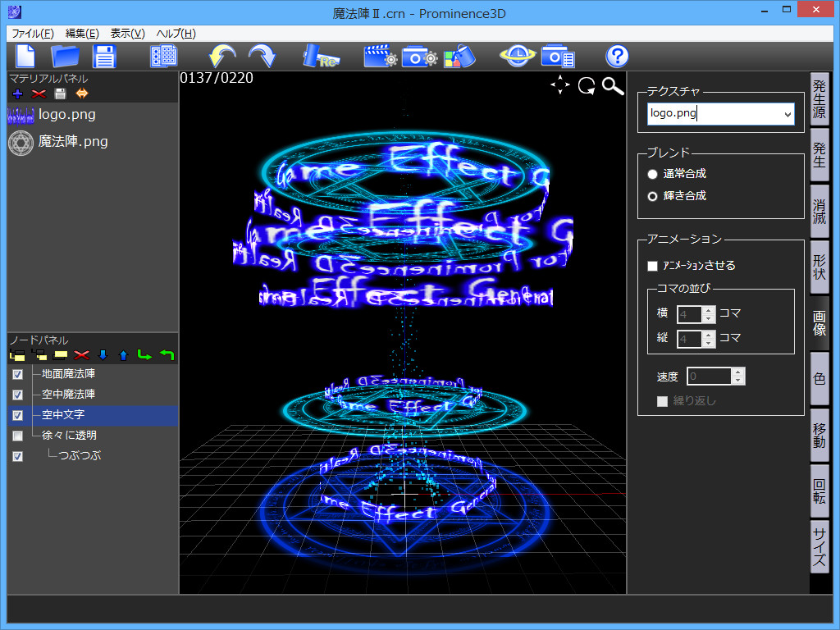Click first add-node icon in node panel
The height and width of the screenshot is (630, 840).
coord(17,355)
